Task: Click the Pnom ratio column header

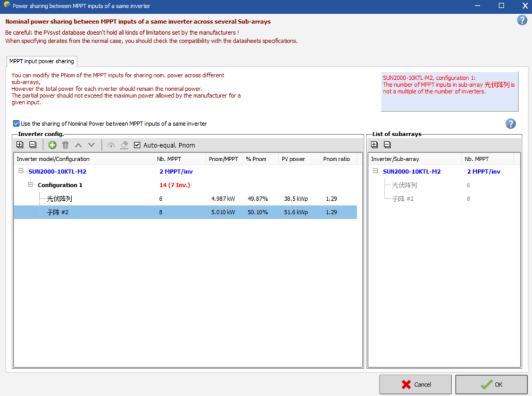Action: coord(336,159)
